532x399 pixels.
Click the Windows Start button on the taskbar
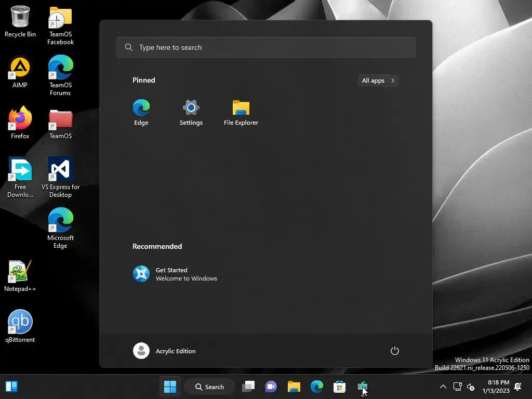[170, 387]
